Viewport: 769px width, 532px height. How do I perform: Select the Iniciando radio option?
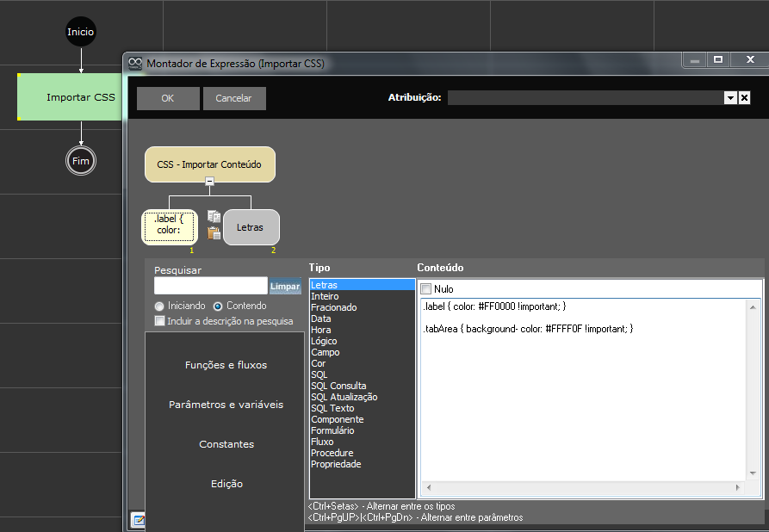pos(159,306)
